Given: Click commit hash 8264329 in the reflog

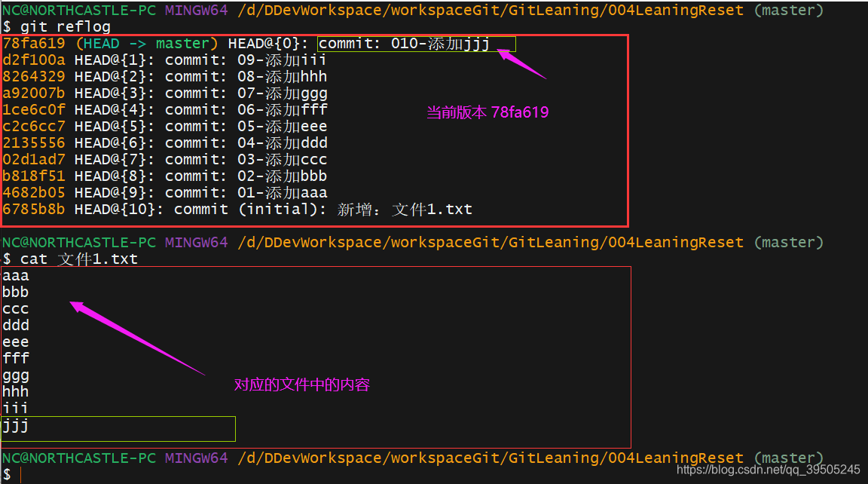Looking at the screenshot, I should click(x=34, y=76).
